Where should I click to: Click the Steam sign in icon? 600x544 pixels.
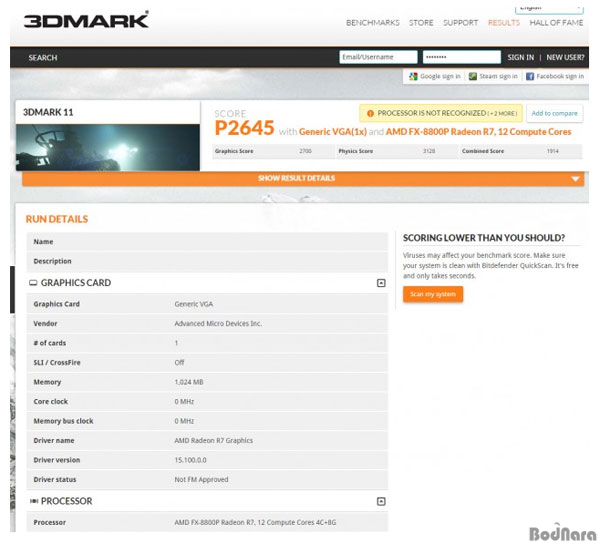[x=473, y=77]
